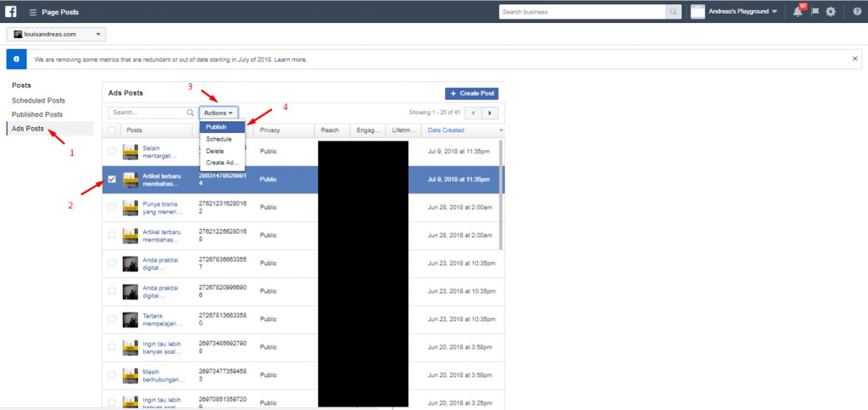Click the search magnifier in the business search bar
Screen dimensions: 868x410
(673, 12)
